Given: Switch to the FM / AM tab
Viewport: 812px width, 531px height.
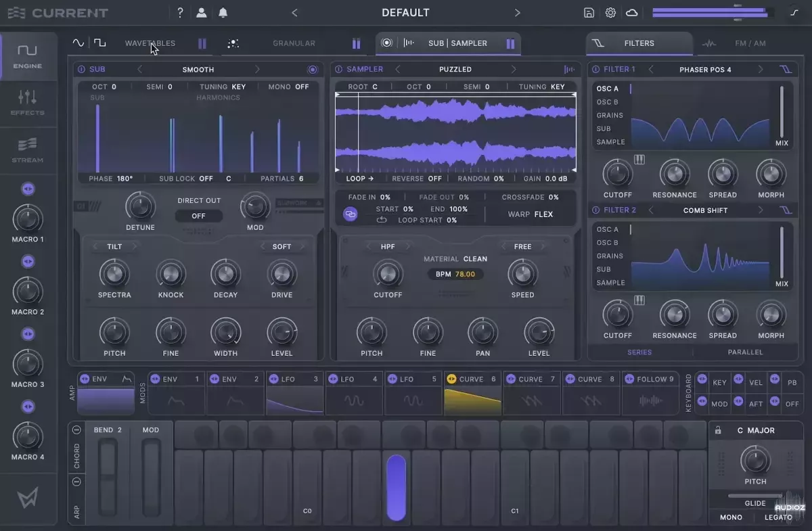Looking at the screenshot, I should (750, 43).
